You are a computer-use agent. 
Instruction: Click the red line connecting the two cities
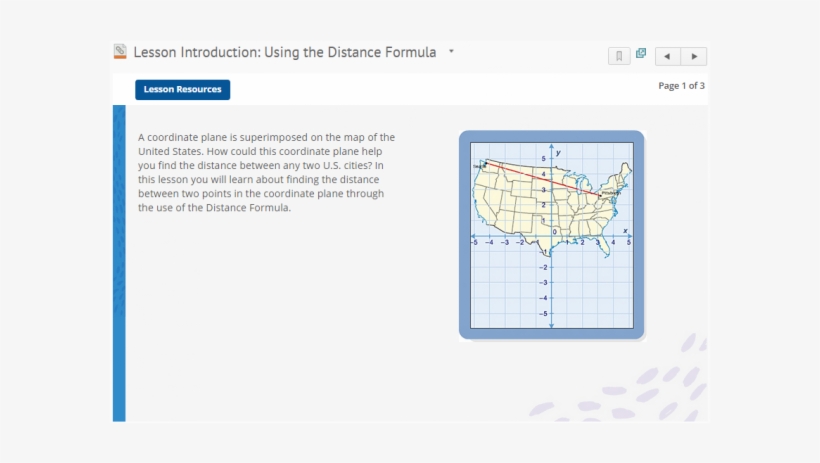tap(540, 179)
